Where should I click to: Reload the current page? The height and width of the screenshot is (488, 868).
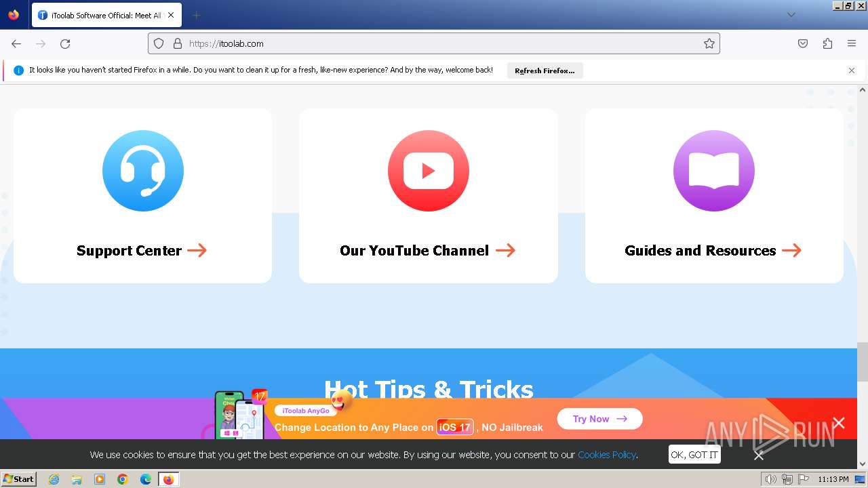coord(65,43)
